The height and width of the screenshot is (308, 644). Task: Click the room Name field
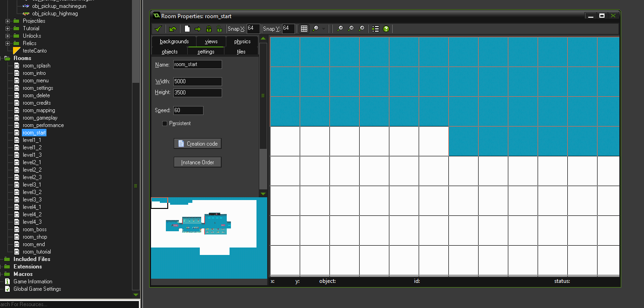pos(197,65)
